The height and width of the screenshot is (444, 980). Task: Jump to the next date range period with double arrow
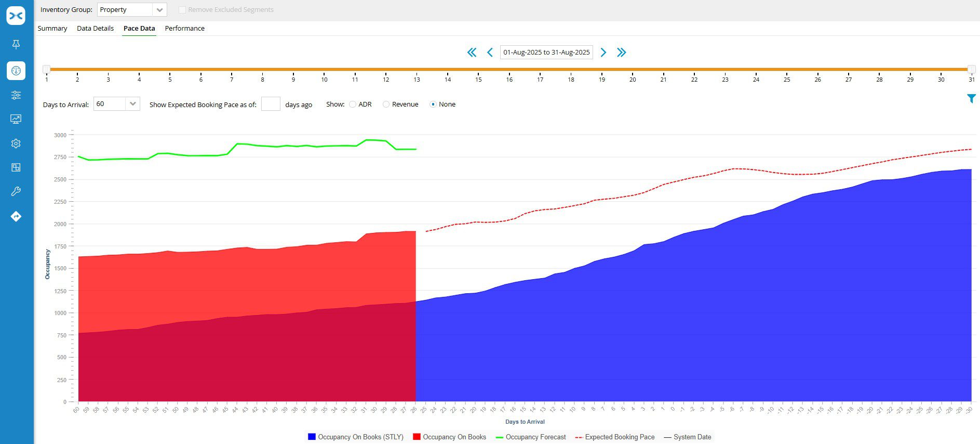click(621, 53)
